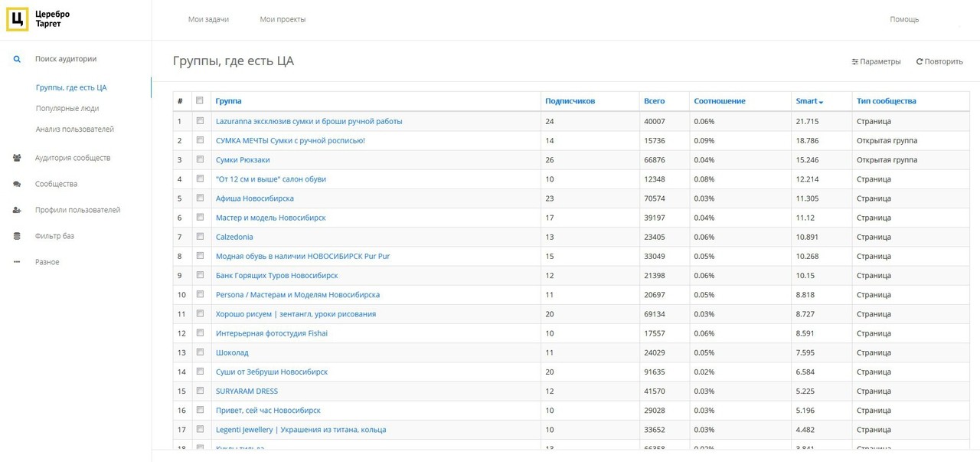Image resolution: width=980 pixels, height=462 pixels.
Task: Select checkbox for Calzedonia row
Action: 200,237
